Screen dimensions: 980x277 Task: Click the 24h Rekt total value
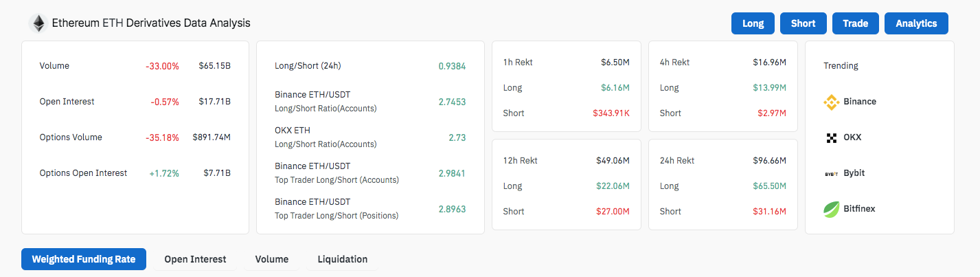pyautogui.click(x=769, y=161)
